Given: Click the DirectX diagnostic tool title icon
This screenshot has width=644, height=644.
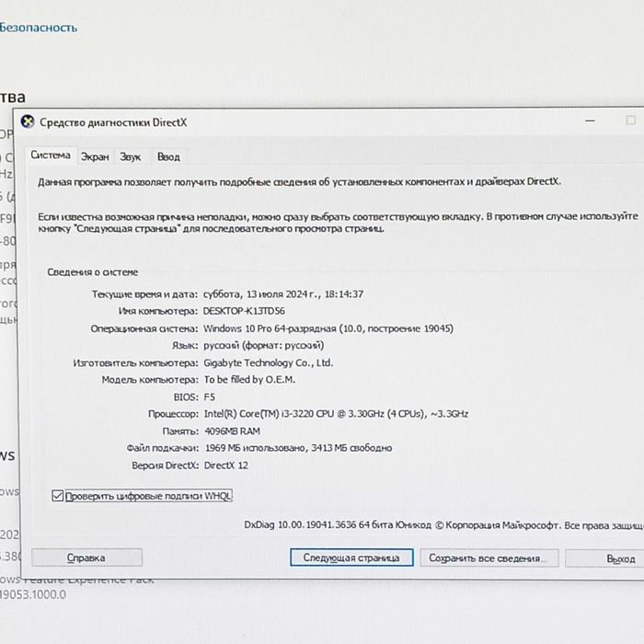Looking at the screenshot, I should [28, 122].
